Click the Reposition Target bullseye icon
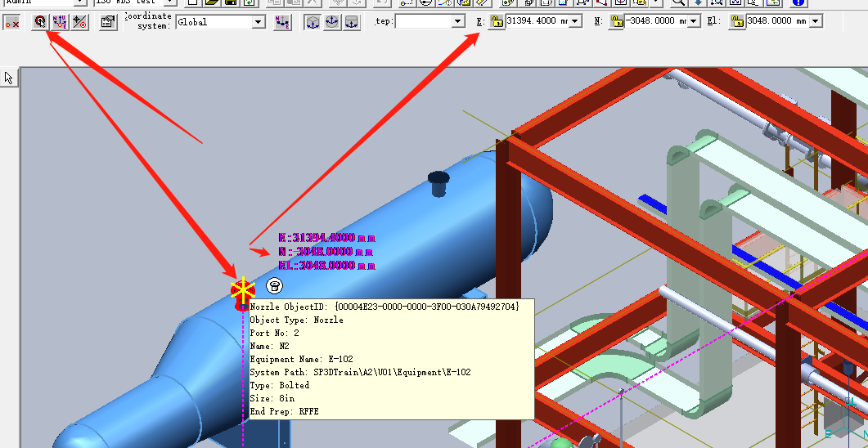Screen dimensions: 868x448 pos(40,22)
